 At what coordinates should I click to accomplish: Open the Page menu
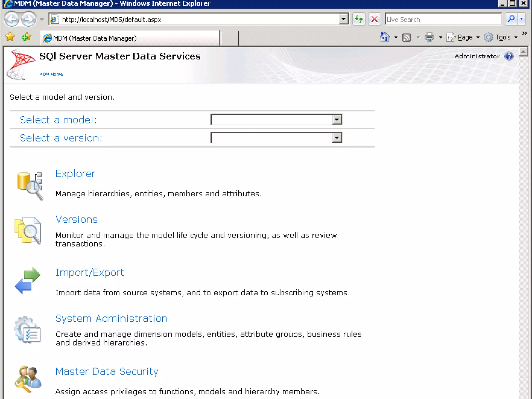(x=463, y=37)
